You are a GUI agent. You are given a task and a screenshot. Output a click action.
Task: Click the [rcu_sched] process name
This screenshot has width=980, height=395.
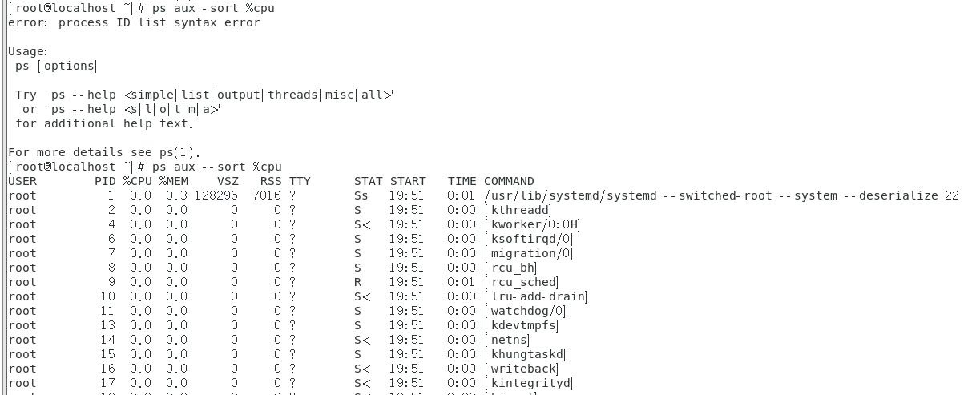point(521,282)
